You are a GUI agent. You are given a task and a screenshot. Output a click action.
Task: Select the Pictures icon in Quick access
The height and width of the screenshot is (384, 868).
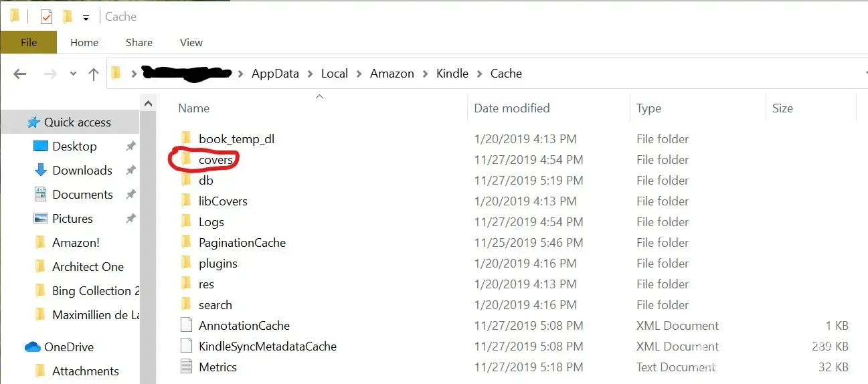tap(41, 219)
